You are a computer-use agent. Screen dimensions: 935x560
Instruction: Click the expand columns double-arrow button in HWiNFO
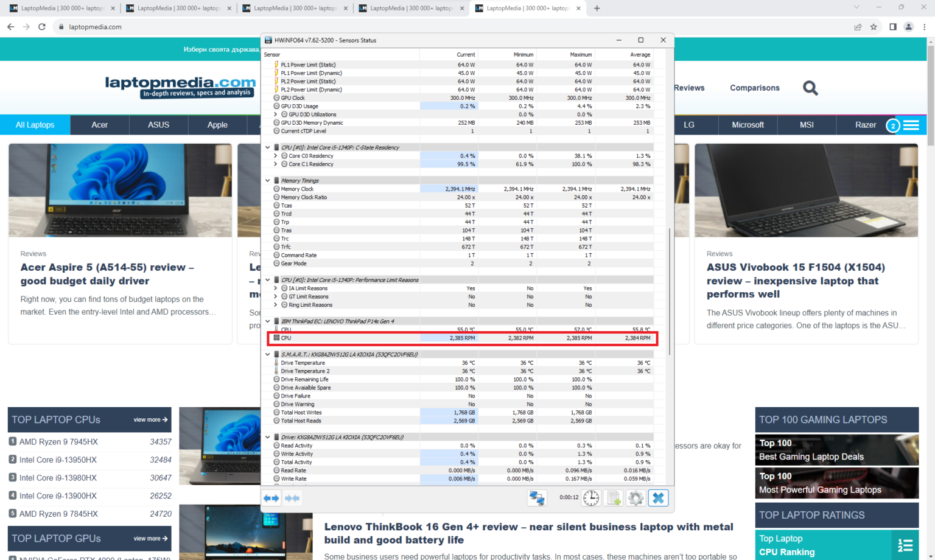pos(271,498)
